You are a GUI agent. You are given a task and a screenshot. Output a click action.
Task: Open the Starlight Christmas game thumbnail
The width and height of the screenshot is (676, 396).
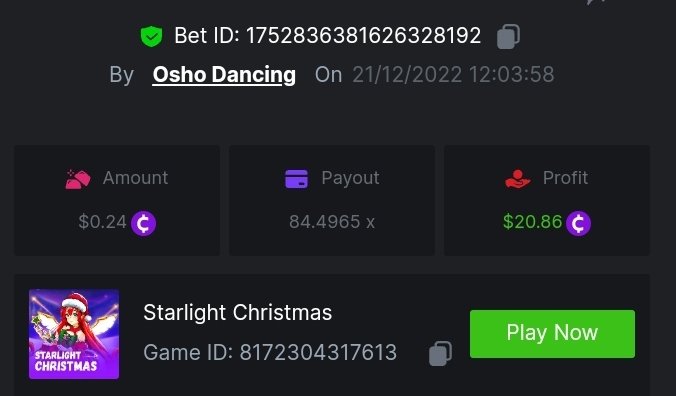74,334
